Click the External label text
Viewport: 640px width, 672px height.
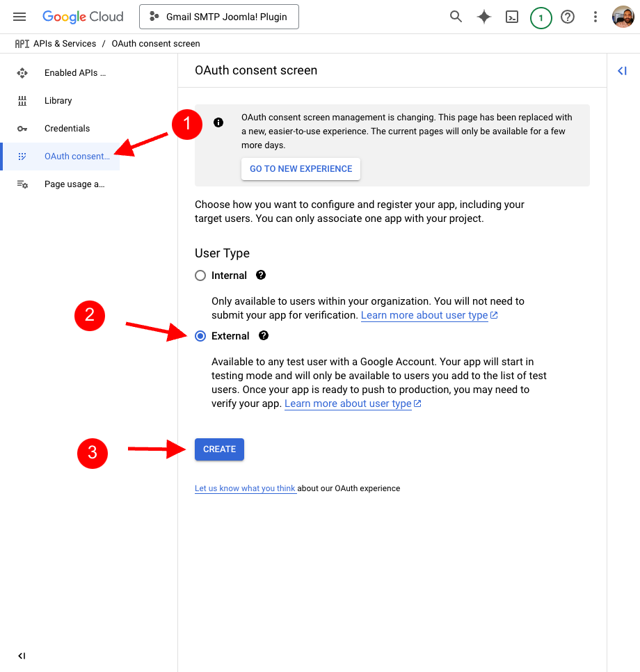(x=230, y=336)
